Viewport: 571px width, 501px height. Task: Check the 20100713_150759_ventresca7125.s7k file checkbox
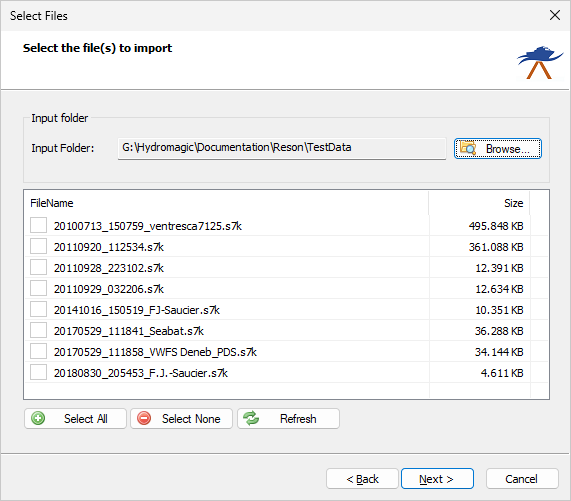pyautogui.click(x=38, y=225)
